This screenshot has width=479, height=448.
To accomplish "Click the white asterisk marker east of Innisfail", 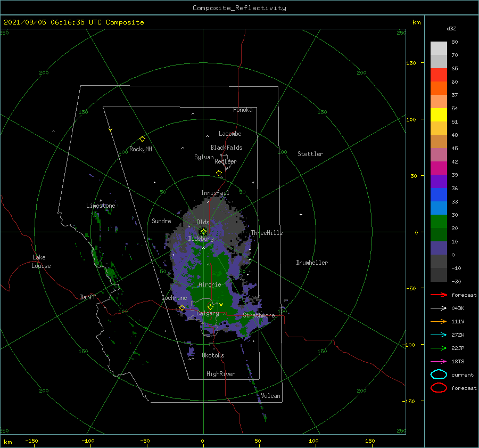I will point(253,183).
